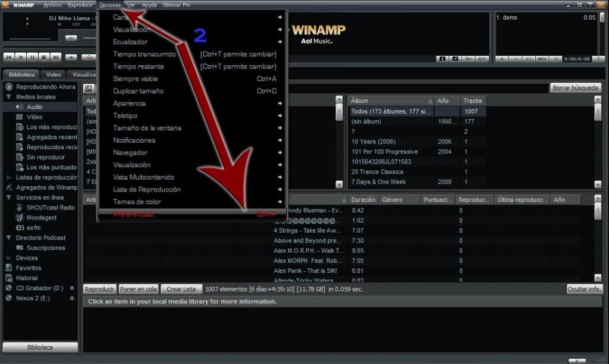The image size is (609, 364).
Task: Switch to the Biblioteca tab
Action: (x=22, y=74)
